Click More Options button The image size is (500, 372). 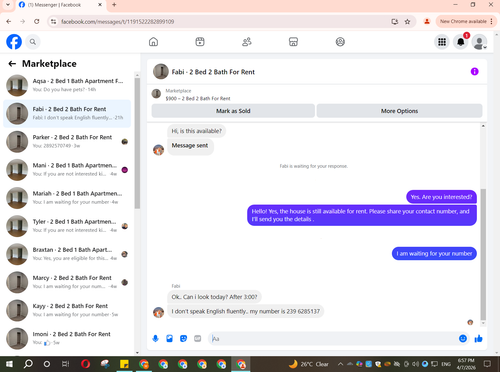coord(399,111)
